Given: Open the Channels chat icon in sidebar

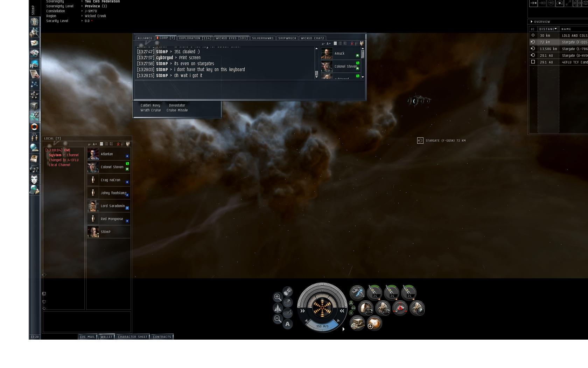Looking at the screenshot, I should pos(34,137).
